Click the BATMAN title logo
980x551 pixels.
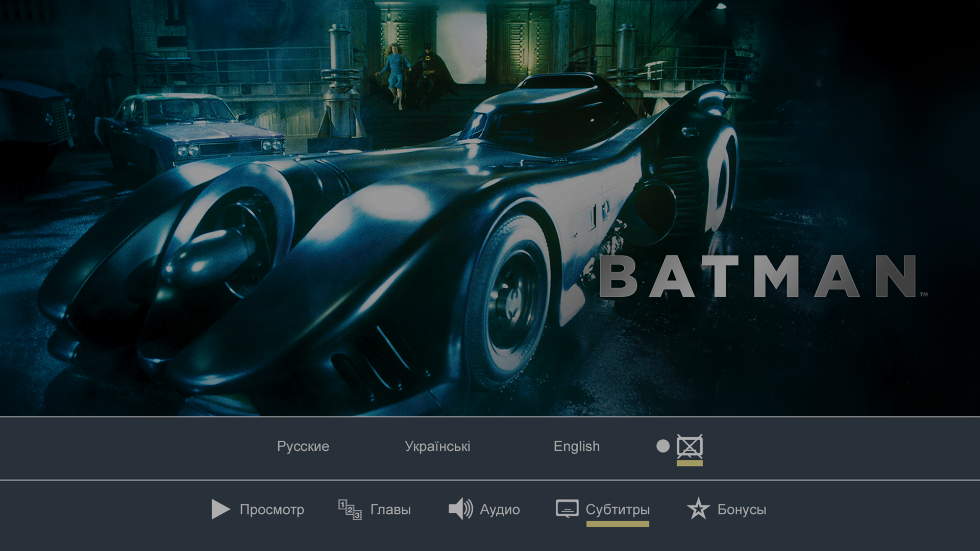763,276
